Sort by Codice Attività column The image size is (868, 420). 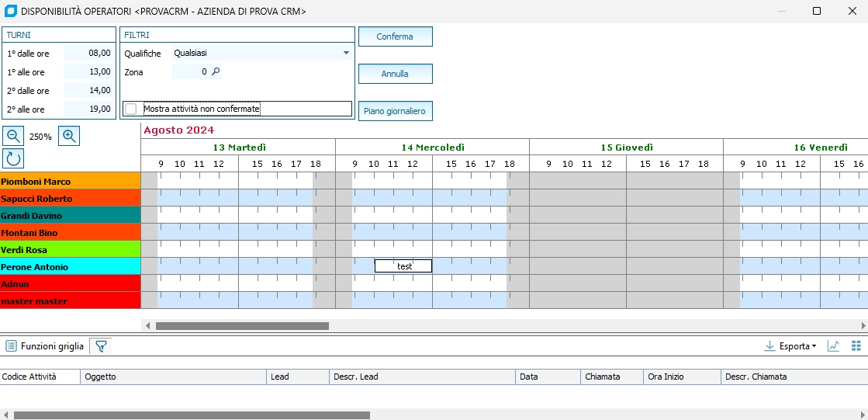coord(40,377)
